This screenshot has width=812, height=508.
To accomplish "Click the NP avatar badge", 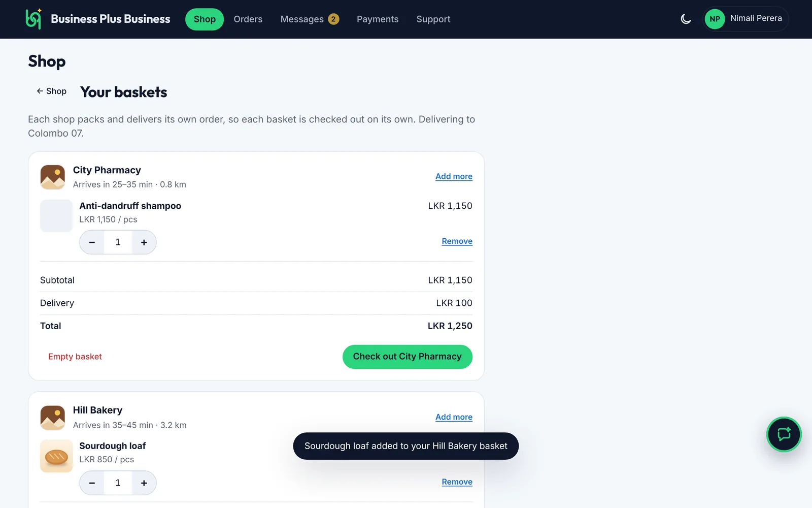I will (x=715, y=19).
